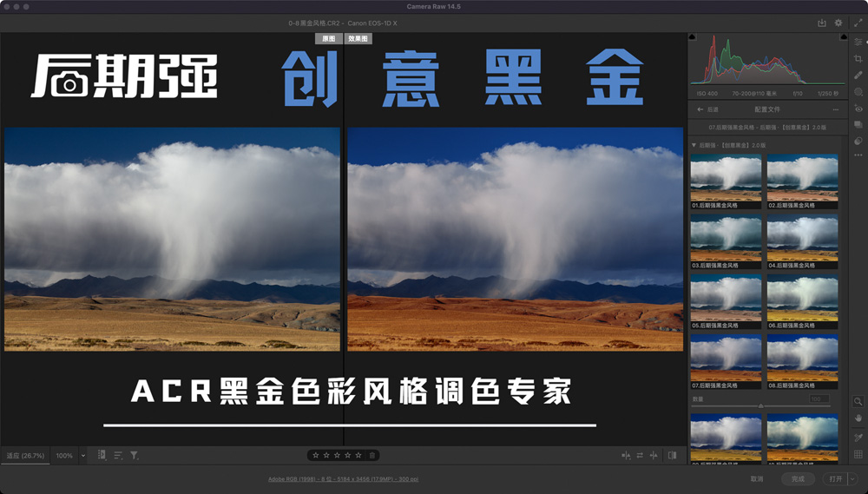Toggle the default settings preview icon
868x494 pixels.
(x=672, y=455)
